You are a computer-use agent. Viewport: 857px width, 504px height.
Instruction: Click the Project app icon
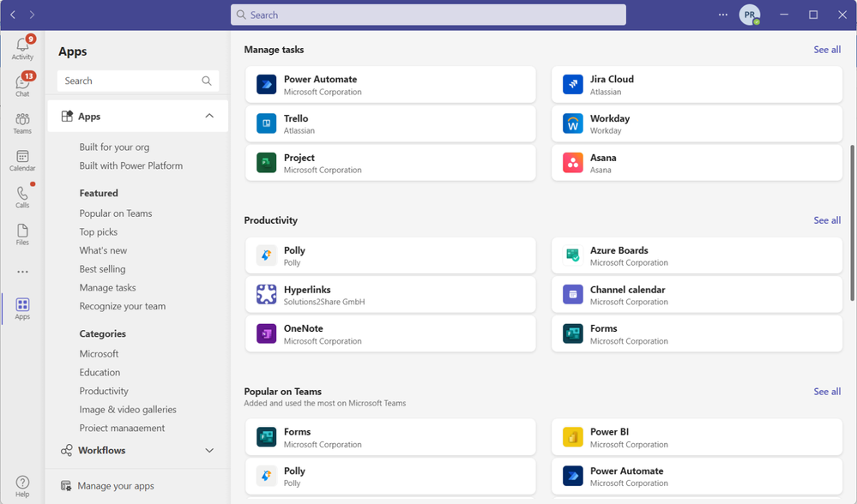tap(266, 163)
